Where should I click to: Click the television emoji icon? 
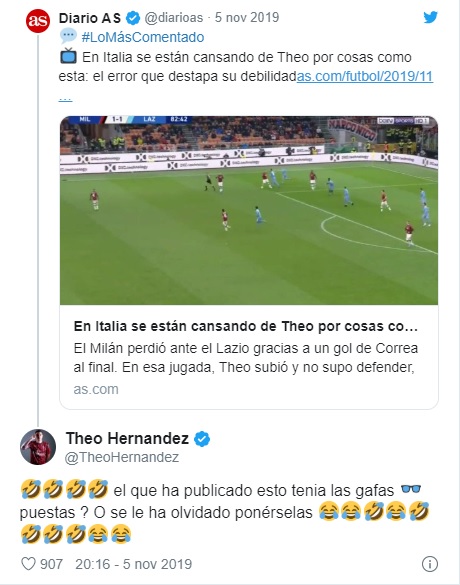point(68,57)
